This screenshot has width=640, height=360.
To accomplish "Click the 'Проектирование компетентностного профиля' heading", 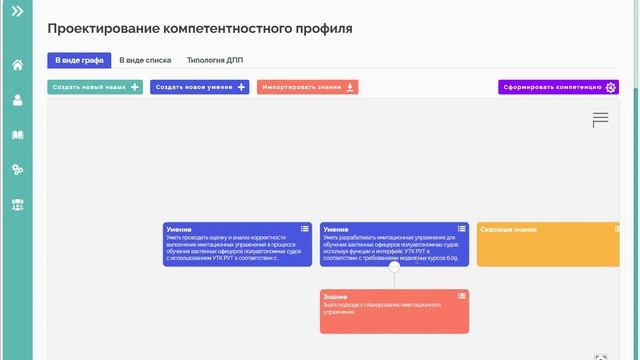I will click(x=200, y=29).
